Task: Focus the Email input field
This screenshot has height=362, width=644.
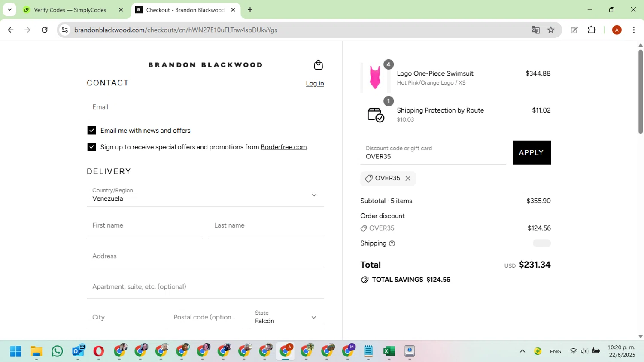Action: (x=205, y=107)
